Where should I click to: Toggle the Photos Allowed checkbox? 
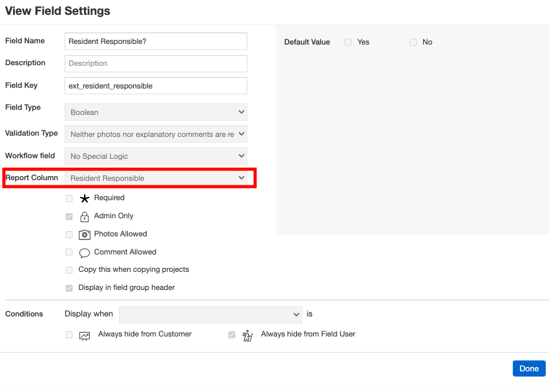pyautogui.click(x=69, y=234)
